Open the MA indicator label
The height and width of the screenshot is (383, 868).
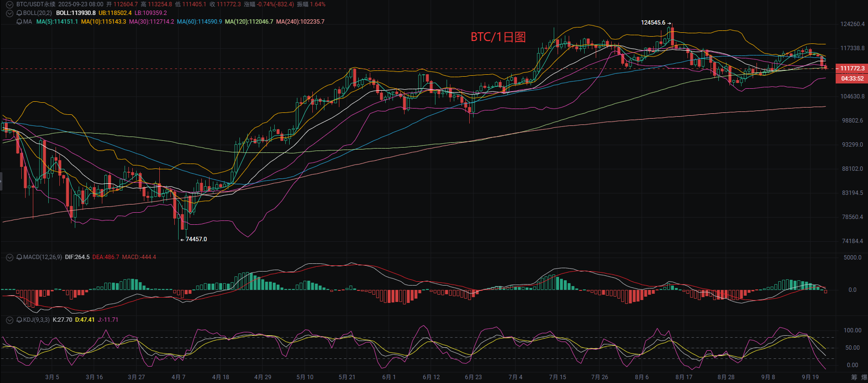[28, 22]
